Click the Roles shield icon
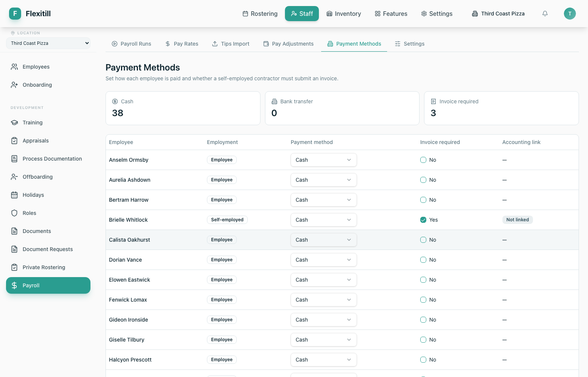The width and height of the screenshot is (588, 377). tap(14, 213)
